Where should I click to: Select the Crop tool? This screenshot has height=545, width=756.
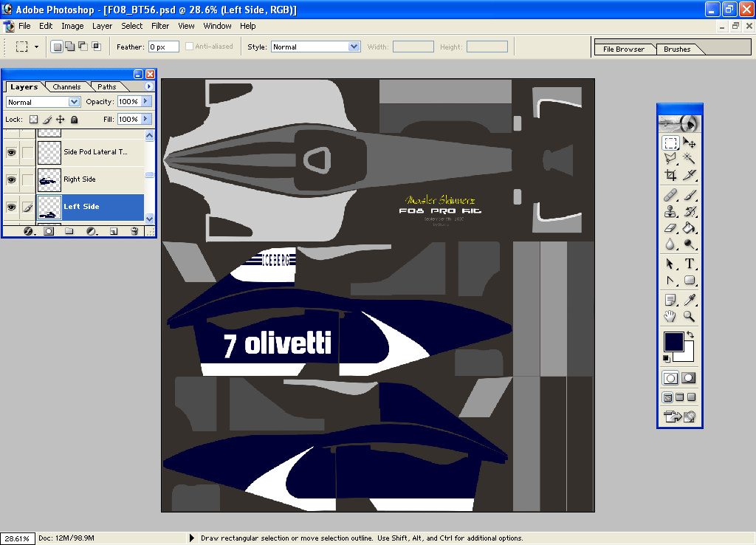coord(670,174)
